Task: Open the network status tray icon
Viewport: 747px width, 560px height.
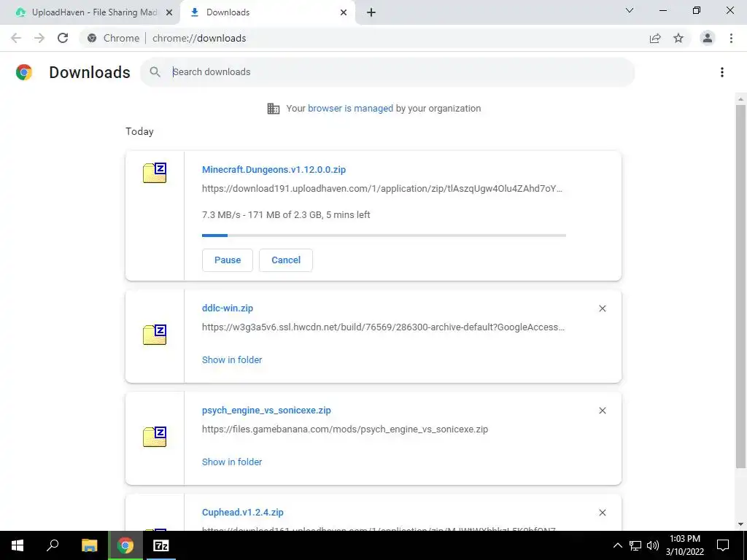Action: coord(635,545)
